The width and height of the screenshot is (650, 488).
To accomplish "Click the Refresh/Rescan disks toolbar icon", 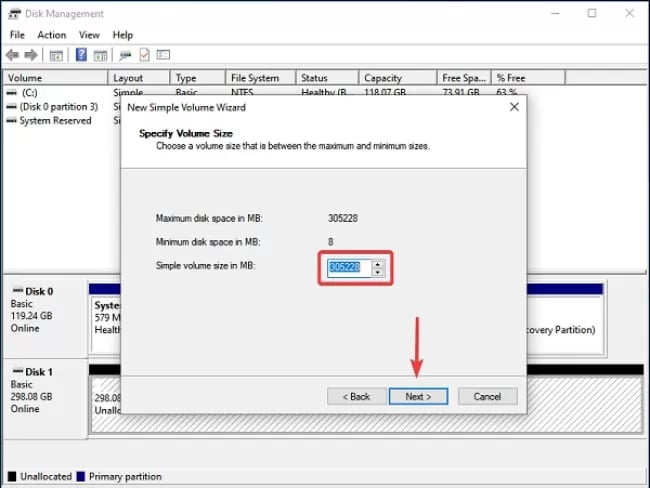I will [125, 55].
